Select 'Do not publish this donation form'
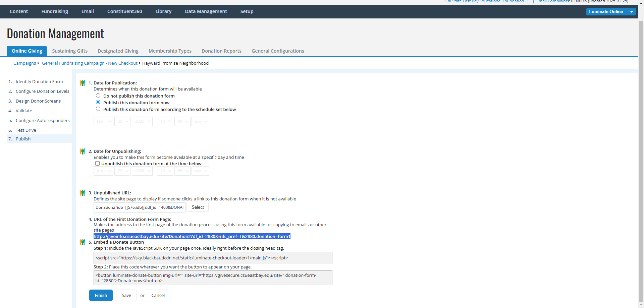 click(98, 96)
